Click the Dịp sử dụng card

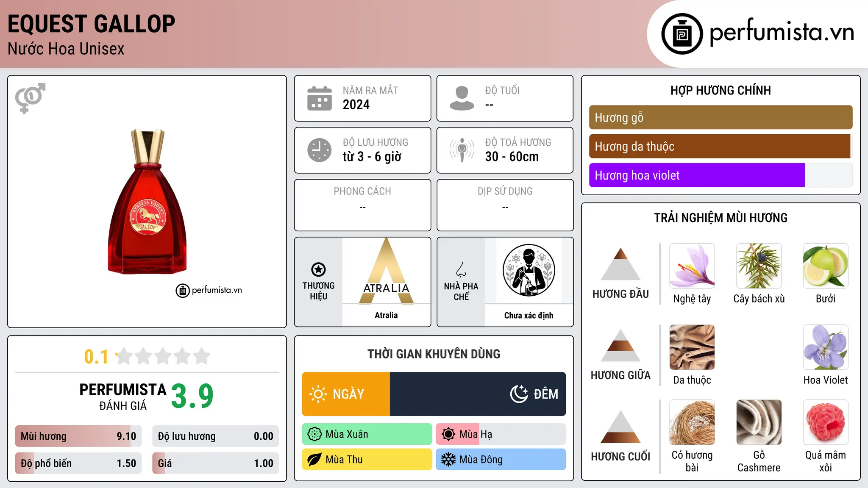pos(505,205)
